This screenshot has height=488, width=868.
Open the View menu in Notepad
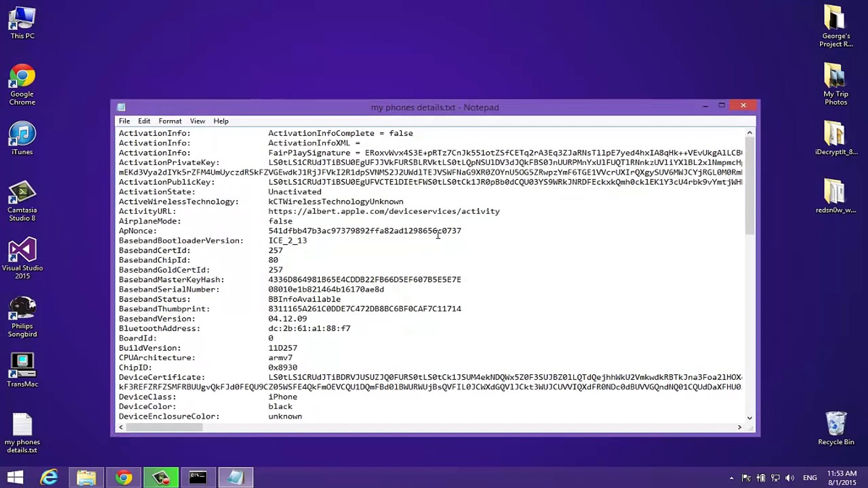click(197, 121)
